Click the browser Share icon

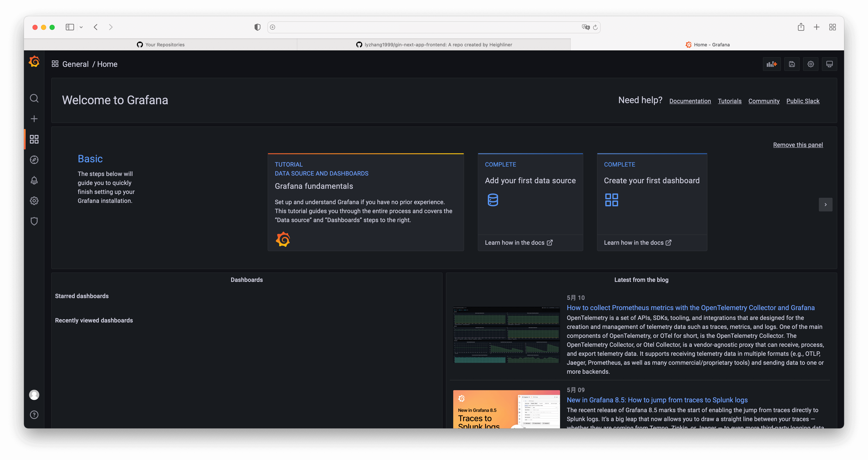pos(801,27)
